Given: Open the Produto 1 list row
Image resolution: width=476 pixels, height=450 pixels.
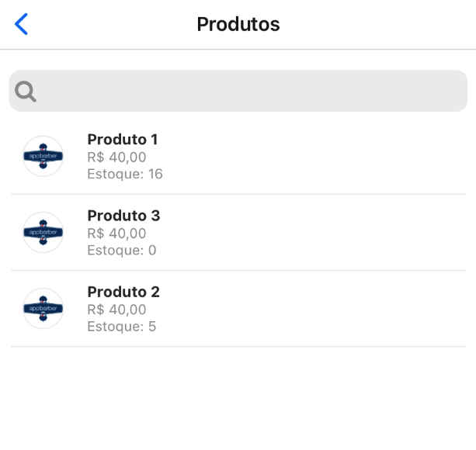Looking at the screenshot, I should (x=311, y=156).
